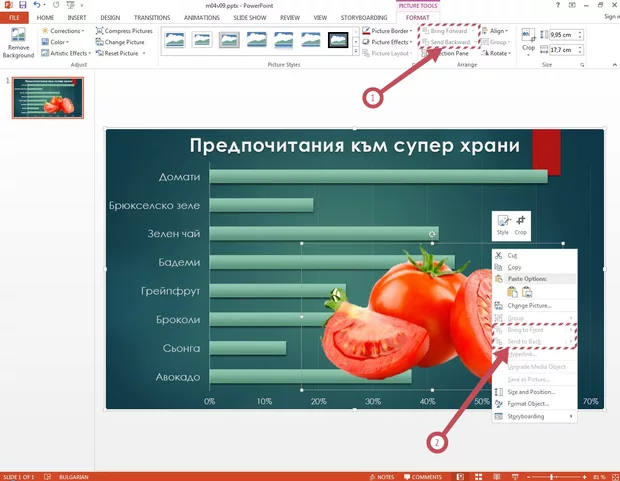The image size is (620, 481).
Task: Open the Storyboarding submenu in the context menu
Action: (x=535, y=417)
